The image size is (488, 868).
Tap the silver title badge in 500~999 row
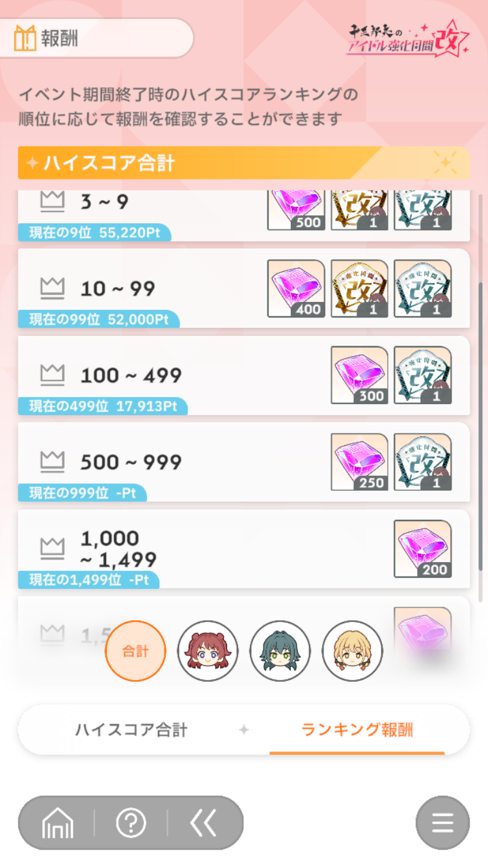[423, 462]
